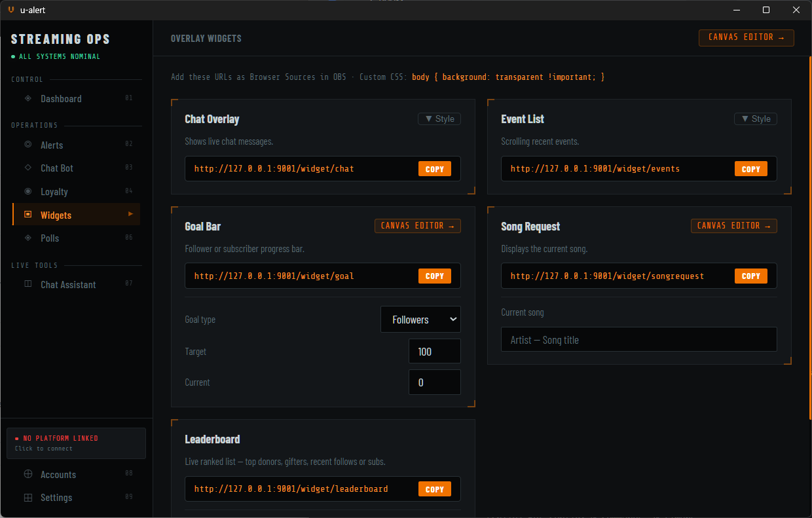Click the Event List card title

click(523, 119)
